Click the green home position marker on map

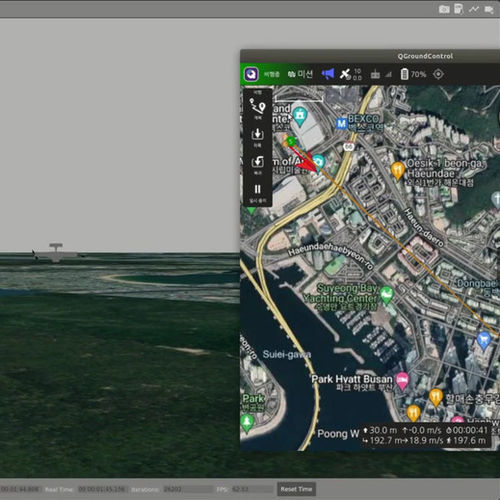tap(291, 142)
